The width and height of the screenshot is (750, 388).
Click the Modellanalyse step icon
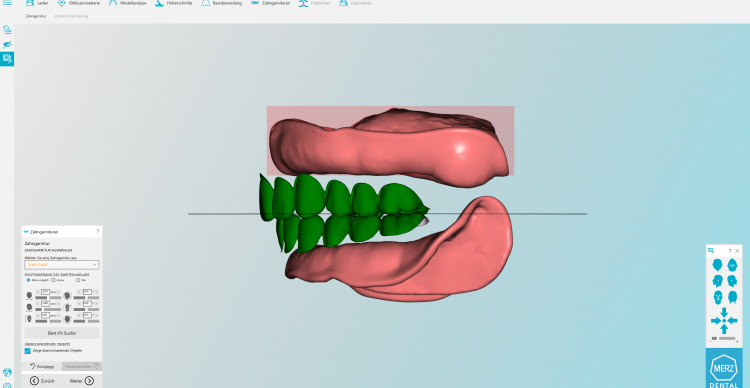[x=113, y=3]
